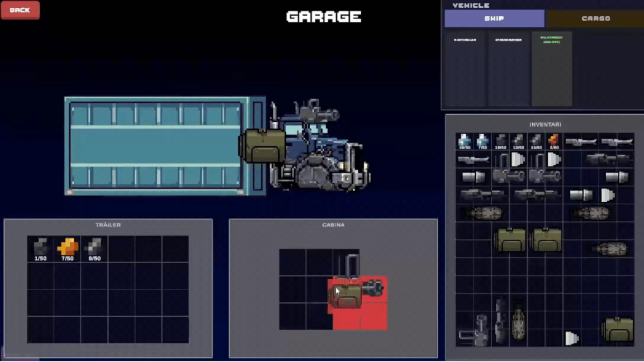Click the blue trailer in the vehicle preview
This screenshot has width=644, height=362.
click(165, 146)
